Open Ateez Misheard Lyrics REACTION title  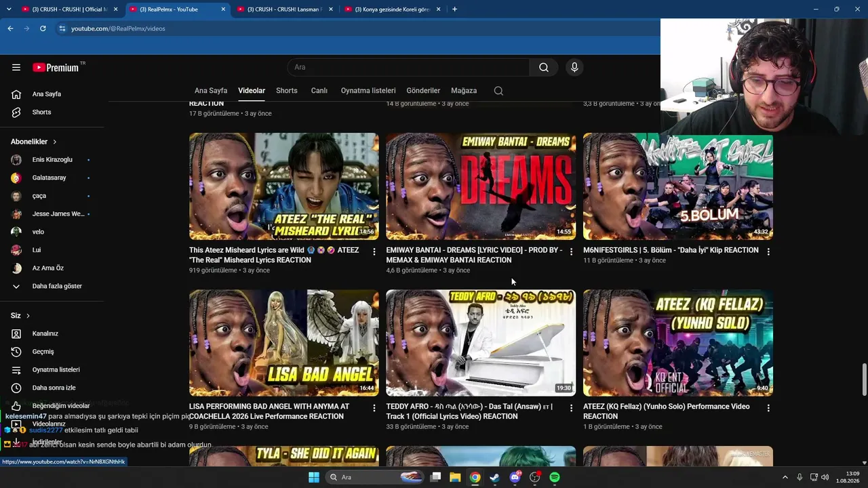(274, 255)
